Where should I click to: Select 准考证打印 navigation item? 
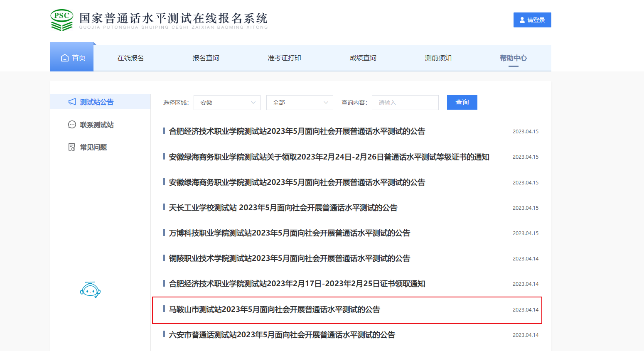(x=284, y=58)
